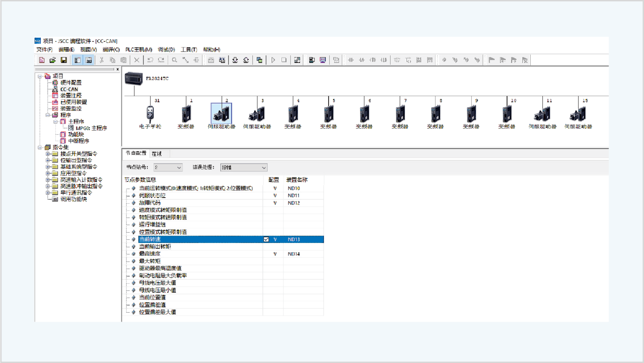Viewport: 644px width, 363px height.
Task: Open the 调试(D) menu
Action: point(166,49)
